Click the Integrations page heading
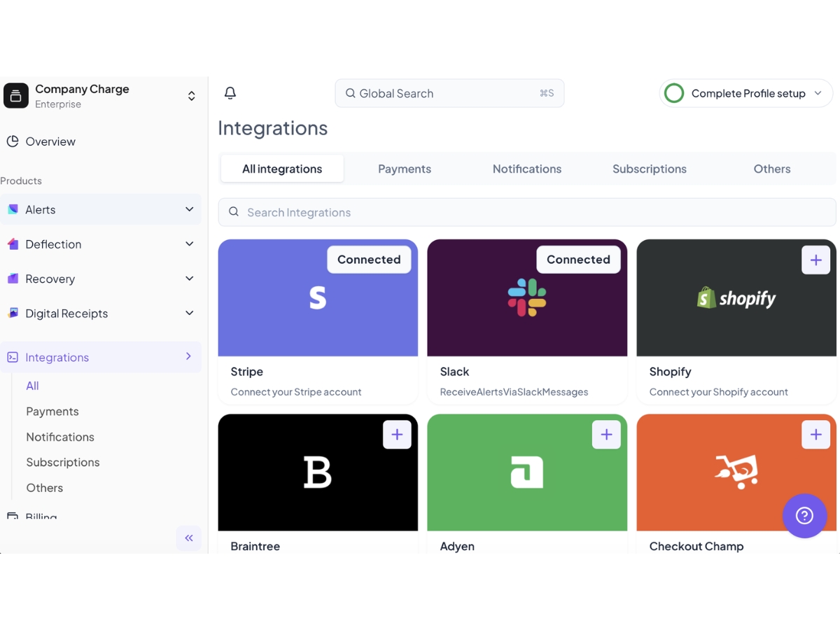 (x=273, y=128)
